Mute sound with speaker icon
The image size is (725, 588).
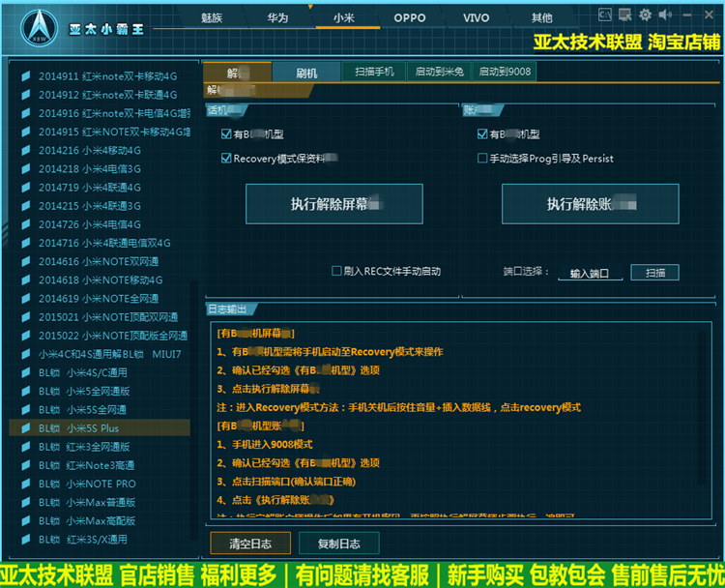[665, 15]
